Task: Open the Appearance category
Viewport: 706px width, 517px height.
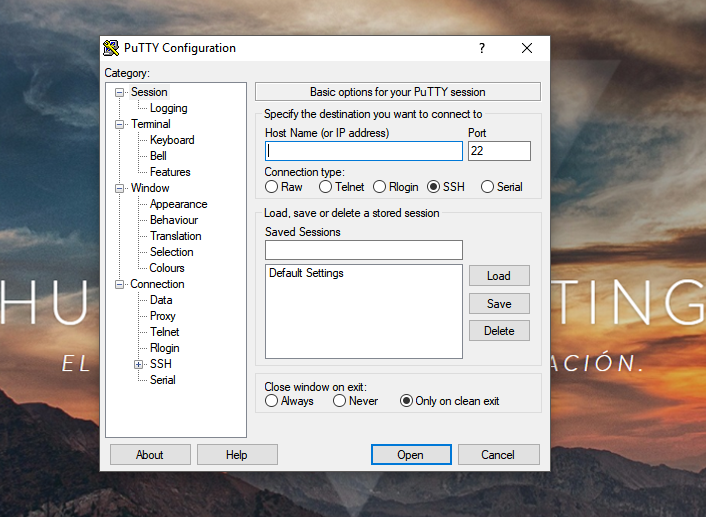Action: coord(178,204)
